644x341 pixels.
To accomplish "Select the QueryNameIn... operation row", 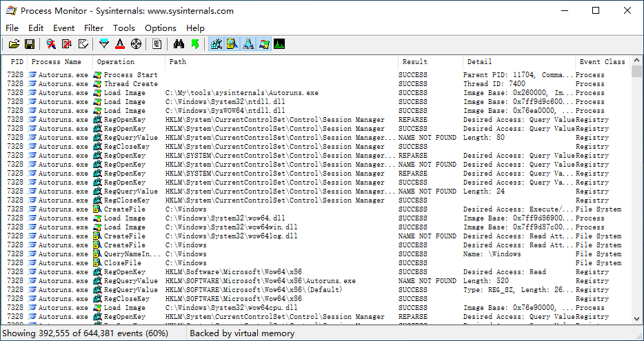I will pyautogui.click(x=316, y=254).
